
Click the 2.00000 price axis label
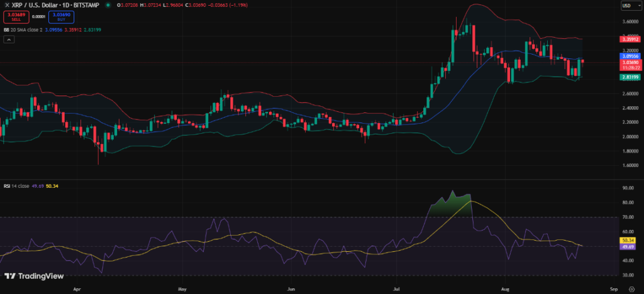click(630, 136)
